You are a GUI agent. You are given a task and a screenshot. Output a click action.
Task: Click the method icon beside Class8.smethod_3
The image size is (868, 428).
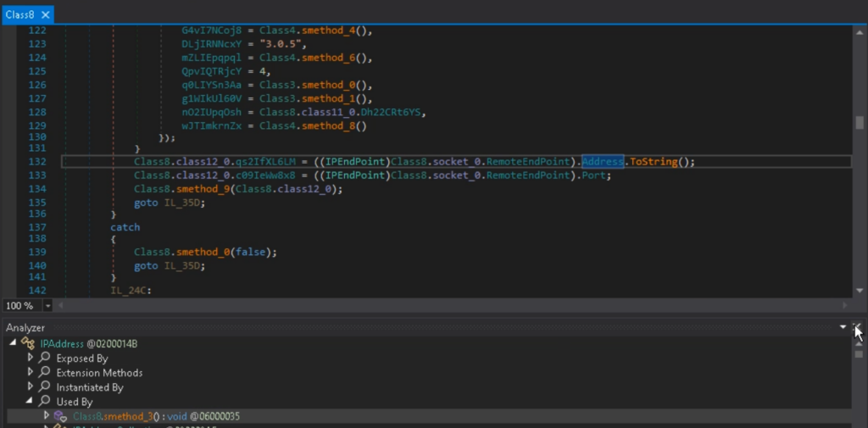tap(60, 416)
